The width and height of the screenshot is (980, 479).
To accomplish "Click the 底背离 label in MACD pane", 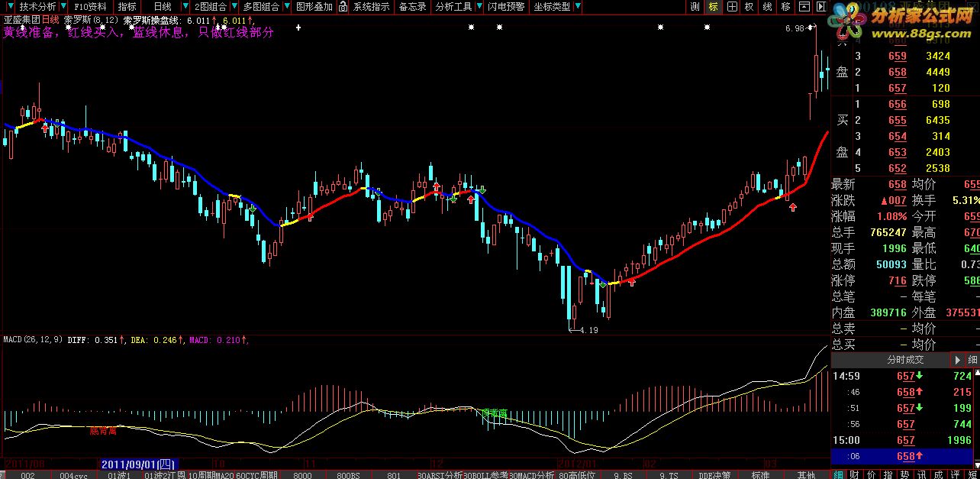I will coord(103,431).
